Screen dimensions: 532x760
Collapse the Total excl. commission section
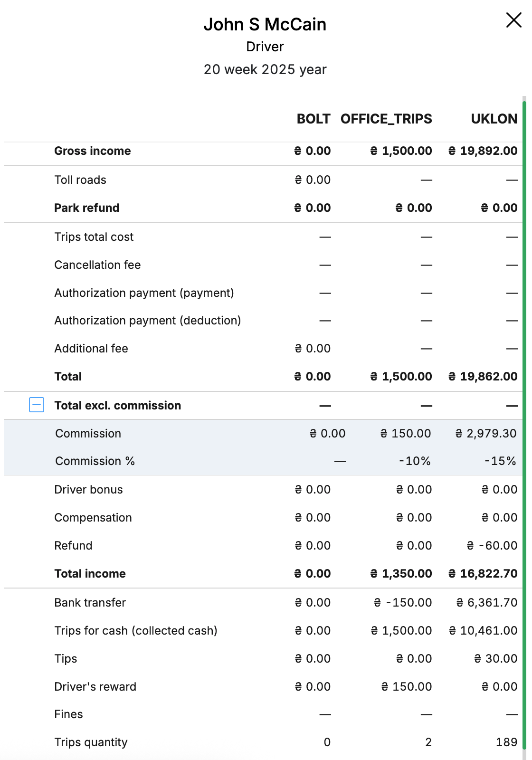pyautogui.click(x=37, y=405)
